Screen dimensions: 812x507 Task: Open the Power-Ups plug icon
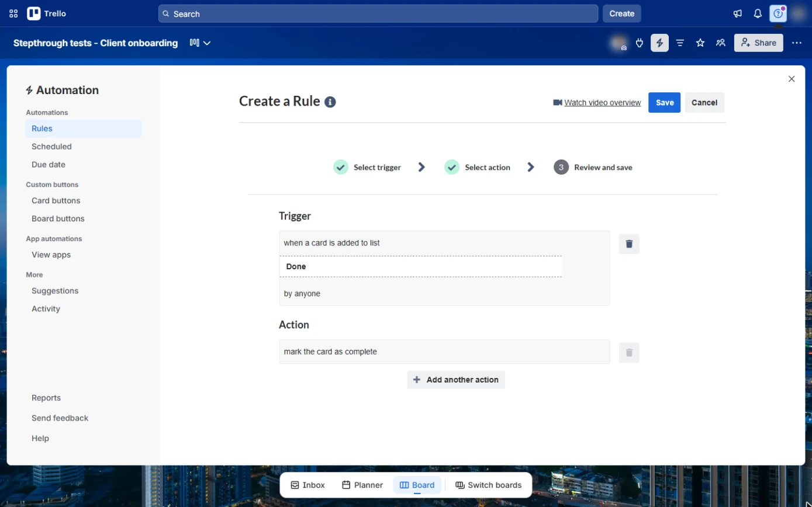coord(640,43)
